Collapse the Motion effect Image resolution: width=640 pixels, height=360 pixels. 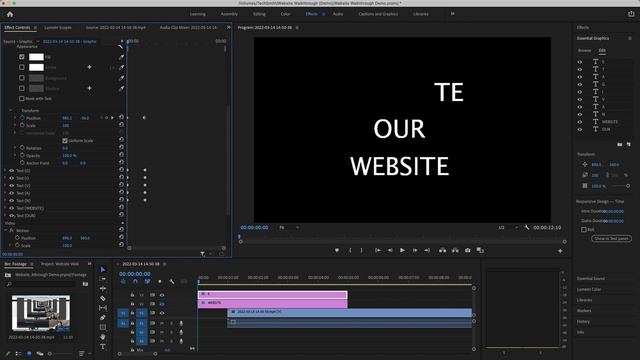[5, 230]
